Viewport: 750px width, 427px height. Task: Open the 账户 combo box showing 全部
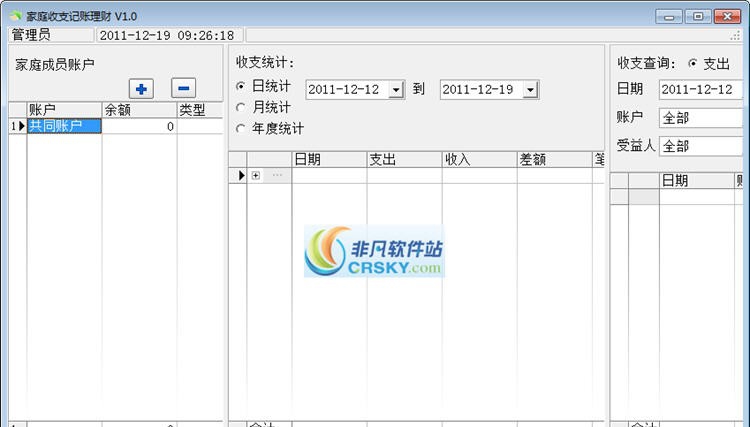(700, 118)
